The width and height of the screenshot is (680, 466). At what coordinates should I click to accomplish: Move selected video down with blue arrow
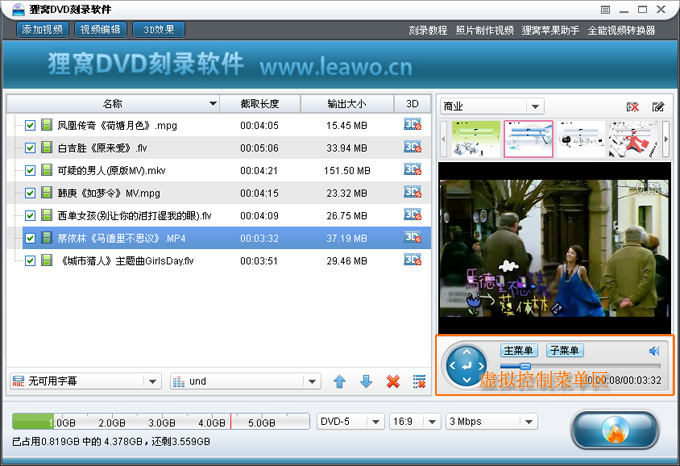(366, 381)
